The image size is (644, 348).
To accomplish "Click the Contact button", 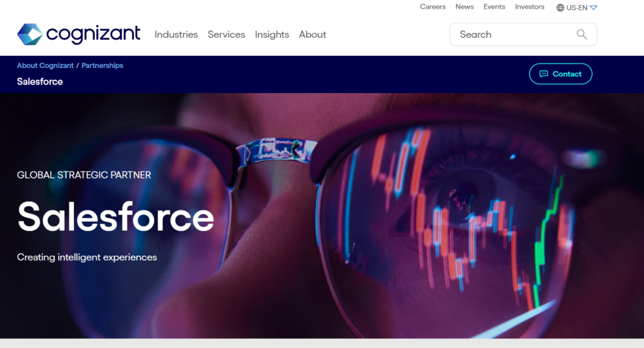I will 560,74.
